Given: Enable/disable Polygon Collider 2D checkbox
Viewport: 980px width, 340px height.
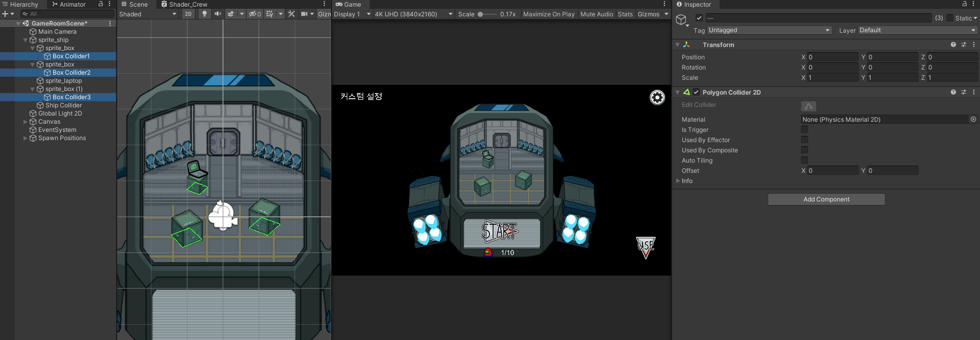Looking at the screenshot, I should tap(696, 92).
